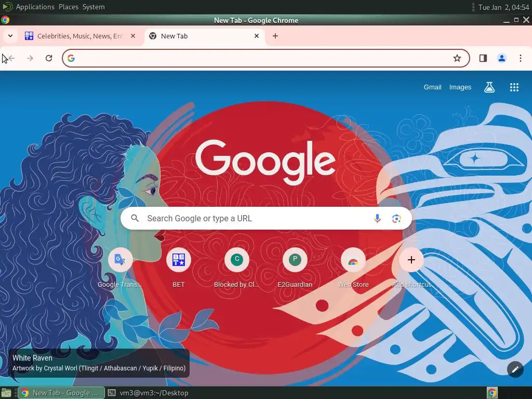This screenshot has width=532, height=399.
Task: Switch to the Celebrities, Music, News tab
Action: 81,36
